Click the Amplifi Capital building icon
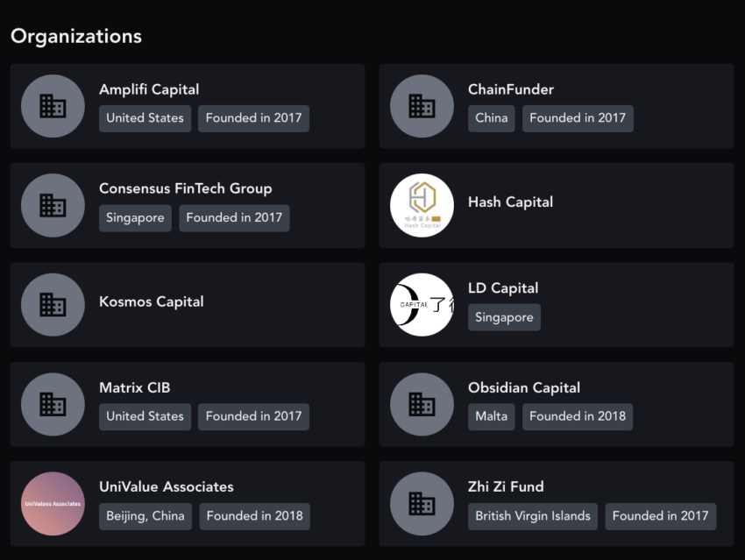Image resolution: width=745 pixels, height=560 pixels. point(53,106)
